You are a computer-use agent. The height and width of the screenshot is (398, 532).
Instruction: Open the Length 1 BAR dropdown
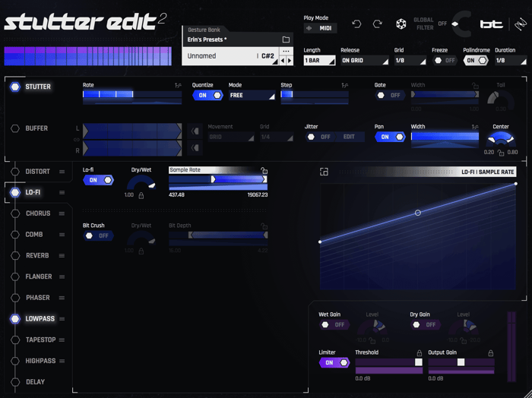click(319, 61)
